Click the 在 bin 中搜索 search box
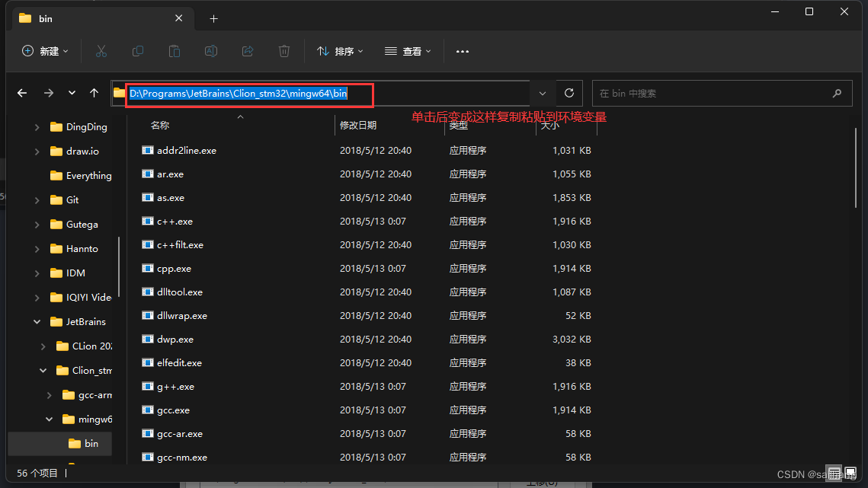 [722, 93]
